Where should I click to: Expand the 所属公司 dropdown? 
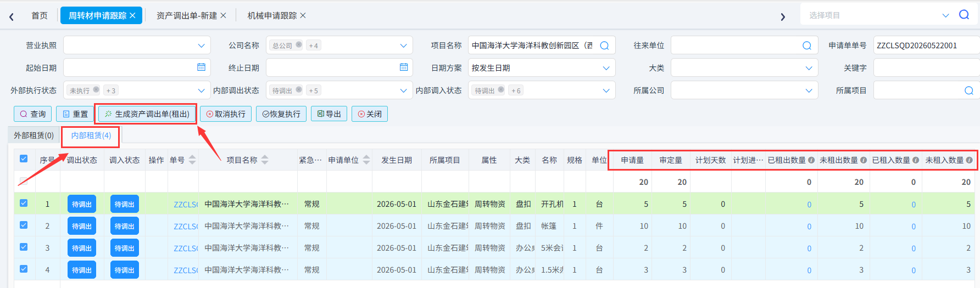pyautogui.click(x=809, y=91)
